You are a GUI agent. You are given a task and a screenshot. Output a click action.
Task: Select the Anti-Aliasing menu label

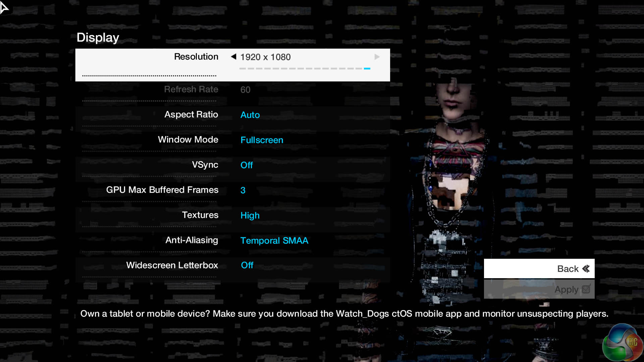[x=192, y=240]
